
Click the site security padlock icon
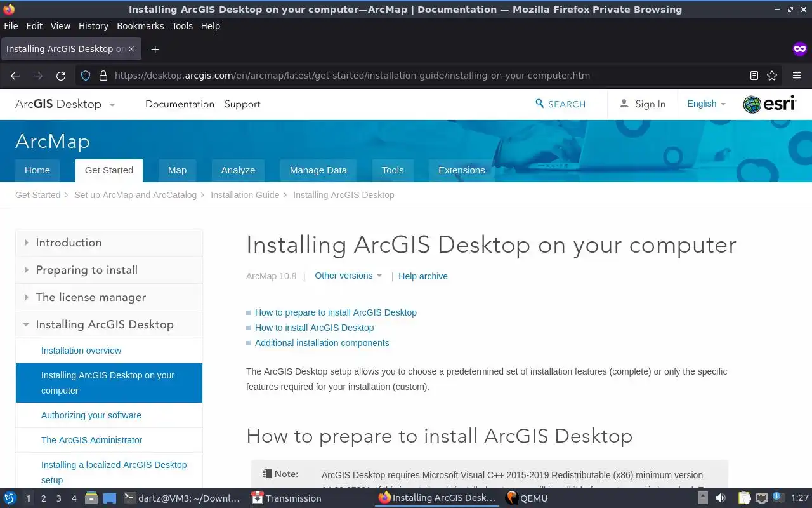point(103,76)
